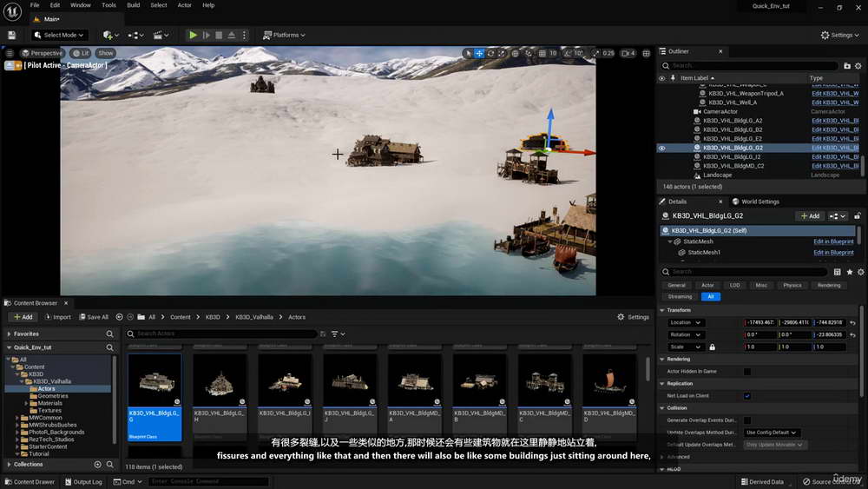Toggle visibility eye for KB3D_VHL_BldgLG_G2

(661, 148)
